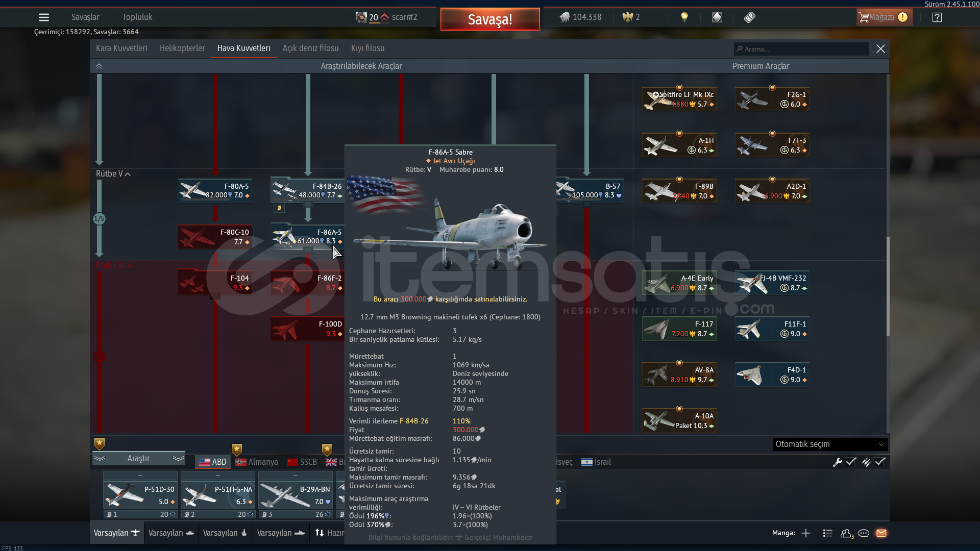This screenshot has width=980, height=551.
Task: Click the lightbulb tips icon
Action: pyautogui.click(x=684, y=17)
